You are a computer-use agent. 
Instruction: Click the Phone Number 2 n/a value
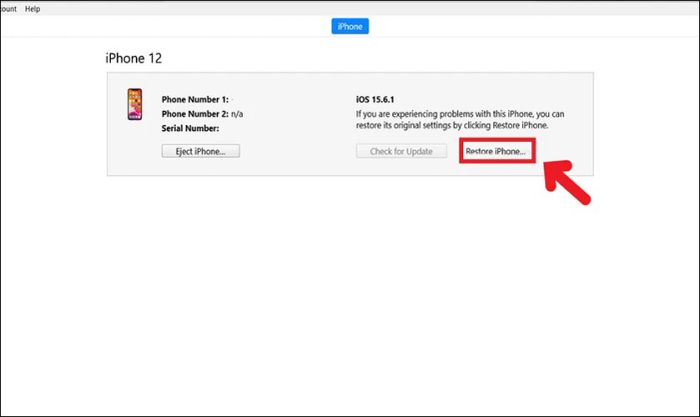coord(237,114)
